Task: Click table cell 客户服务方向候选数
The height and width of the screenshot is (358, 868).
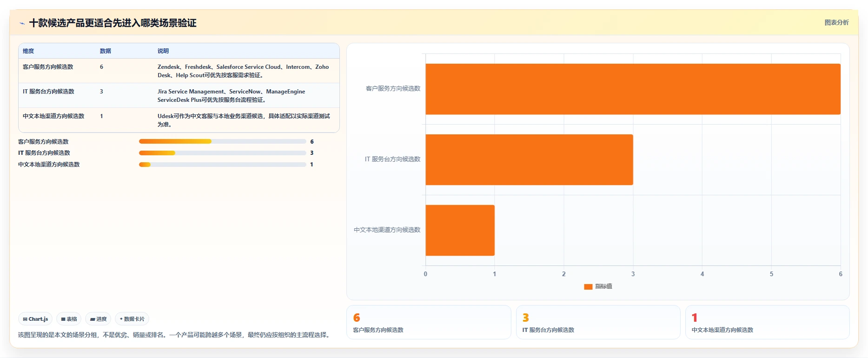Action: (48, 67)
